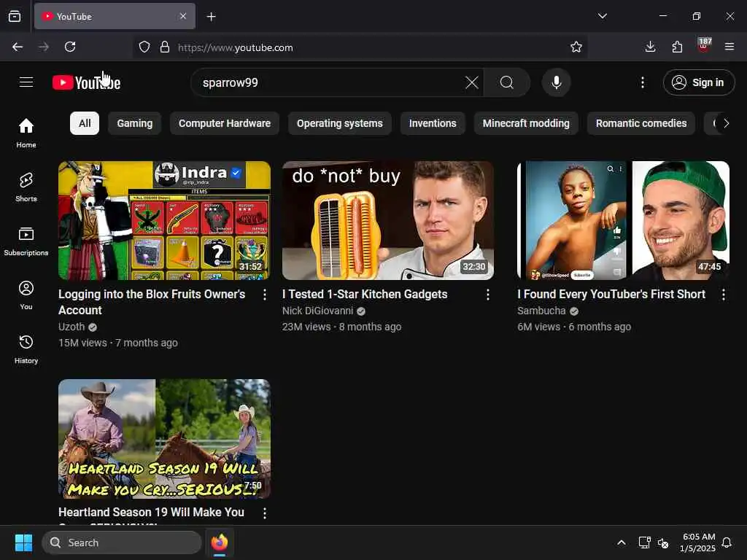Open options for Heartland Season 19 video
747x560 pixels.
(264, 513)
